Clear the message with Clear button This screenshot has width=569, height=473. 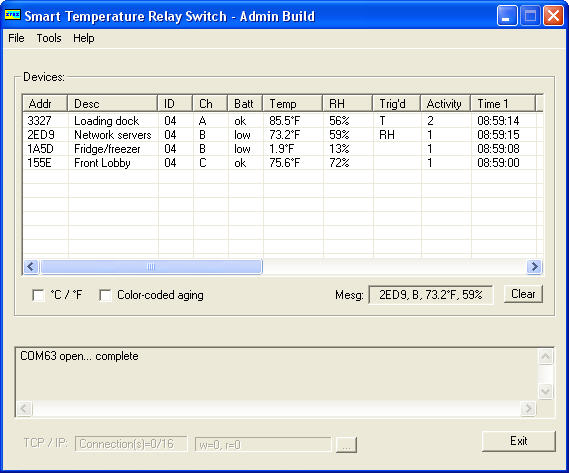[523, 294]
